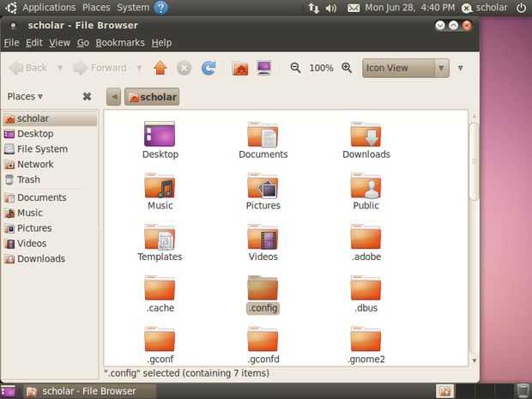The width and height of the screenshot is (532, 399).
Task: Open the Pictures folder icon in main view
Action: click(263, 185)
